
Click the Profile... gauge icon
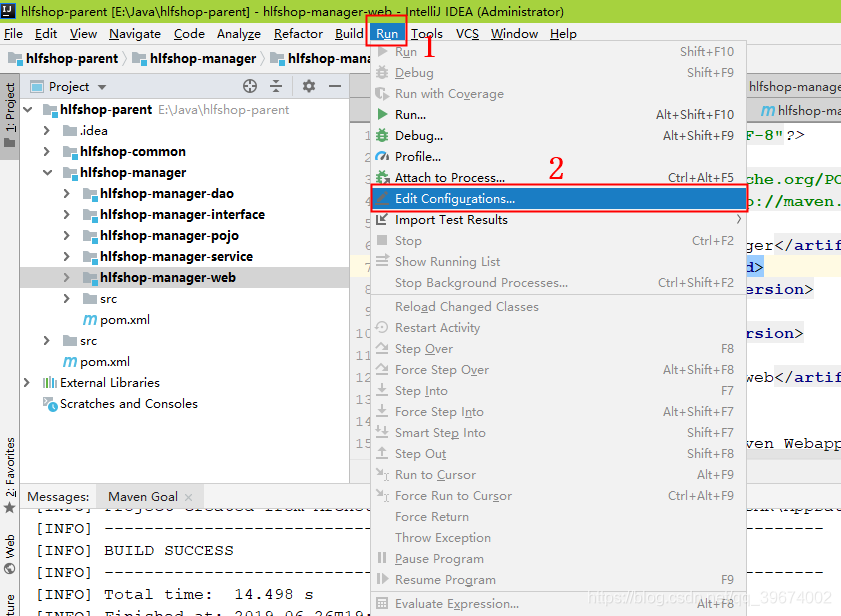[382, 156]
